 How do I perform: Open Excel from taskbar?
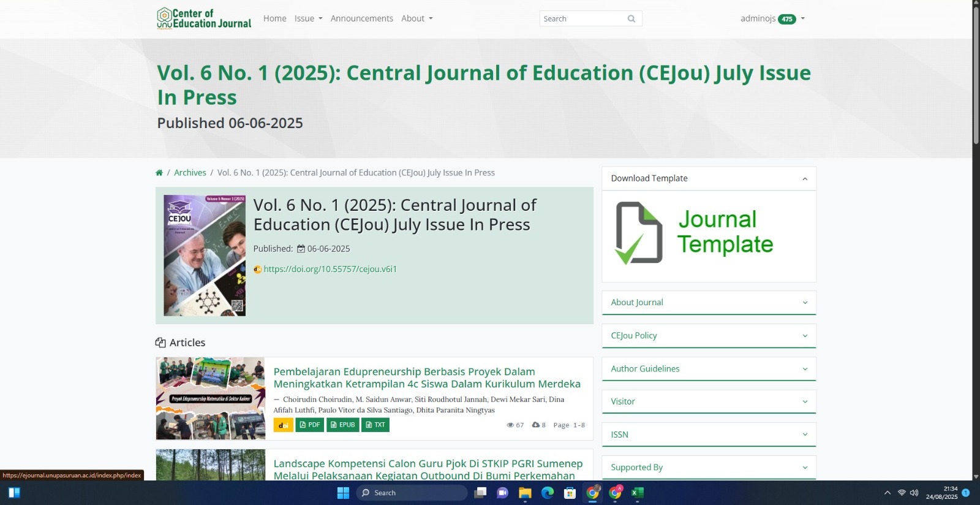tap(638, 493)
